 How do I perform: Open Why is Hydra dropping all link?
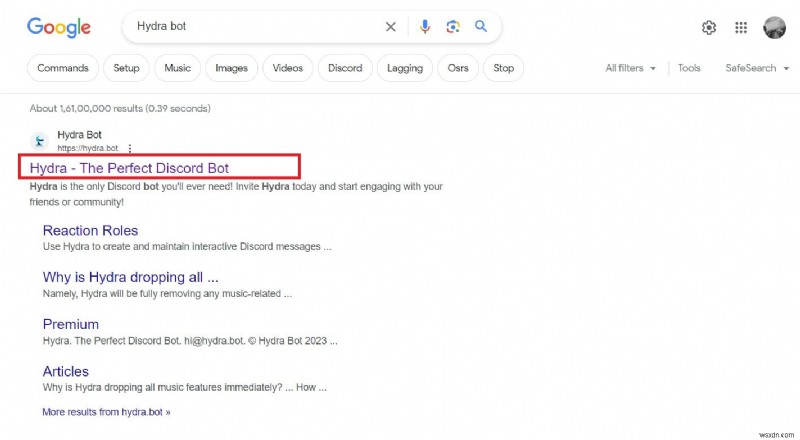coord(131,277)
